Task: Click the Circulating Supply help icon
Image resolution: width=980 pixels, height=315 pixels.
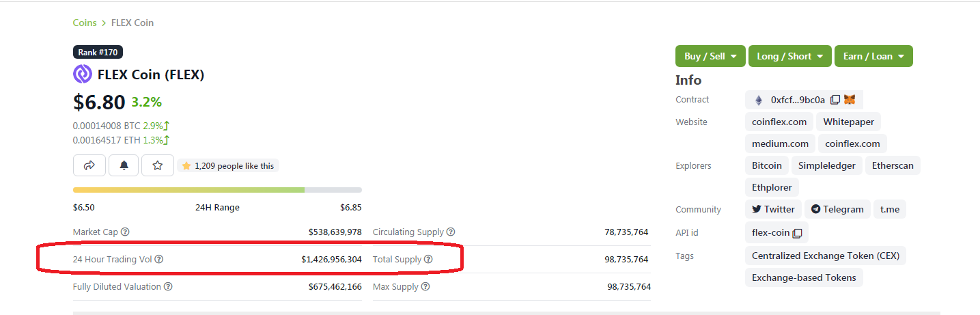Action: [451, 232]
